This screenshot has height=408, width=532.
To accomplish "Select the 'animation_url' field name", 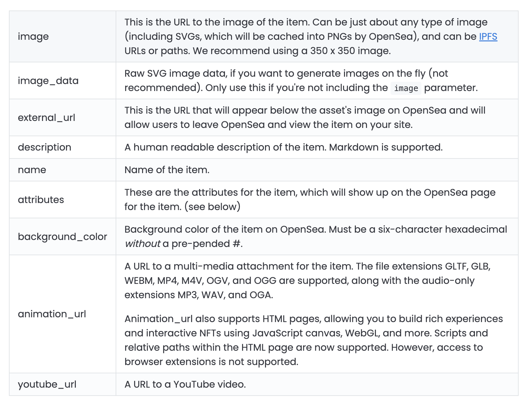I will coord(52,314).
